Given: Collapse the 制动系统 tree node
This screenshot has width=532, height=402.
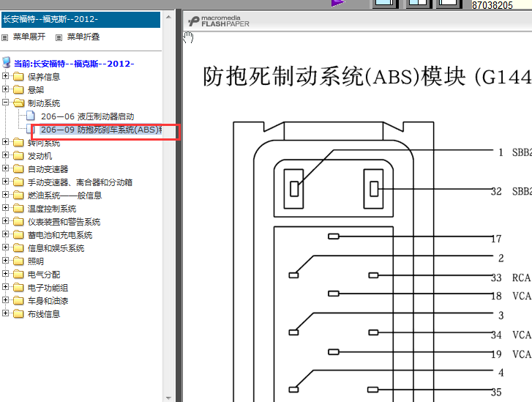Looking at the screenshot, I should 5,103.
